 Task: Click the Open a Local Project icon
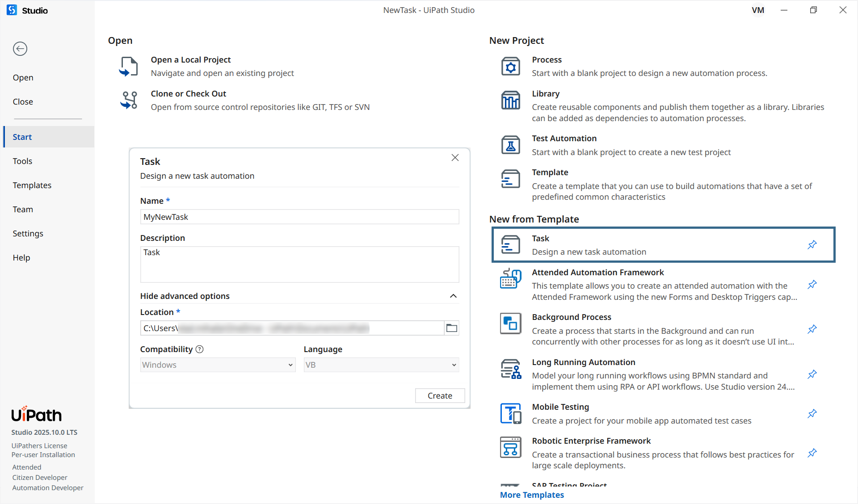(129, 67)
